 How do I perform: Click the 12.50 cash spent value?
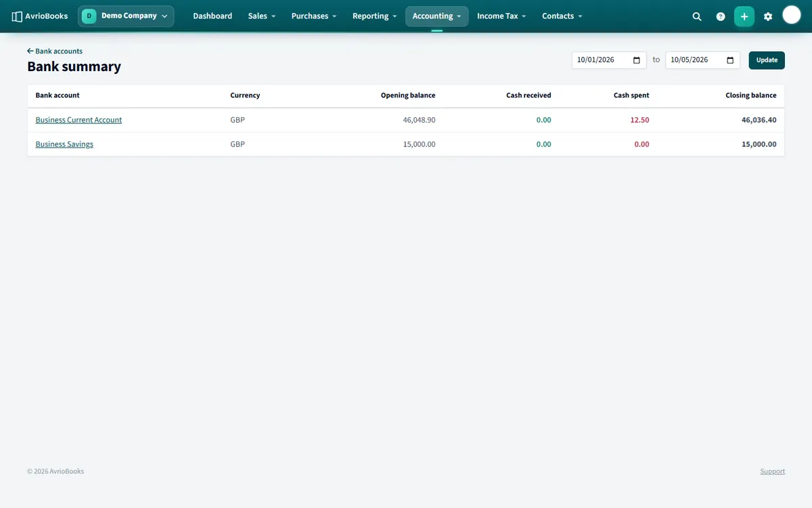(x=639, y=120)
